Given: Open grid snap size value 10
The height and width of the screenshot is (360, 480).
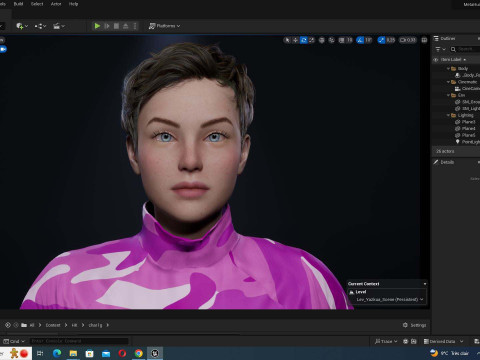Looking at the screenshot, I should [x=349, y=40].
